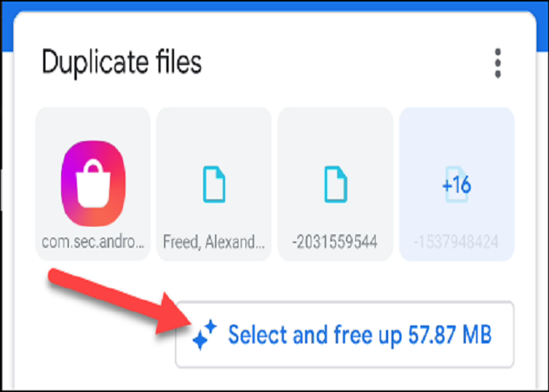Click the dimmed -1537948424 filename text

coord(456,241)
